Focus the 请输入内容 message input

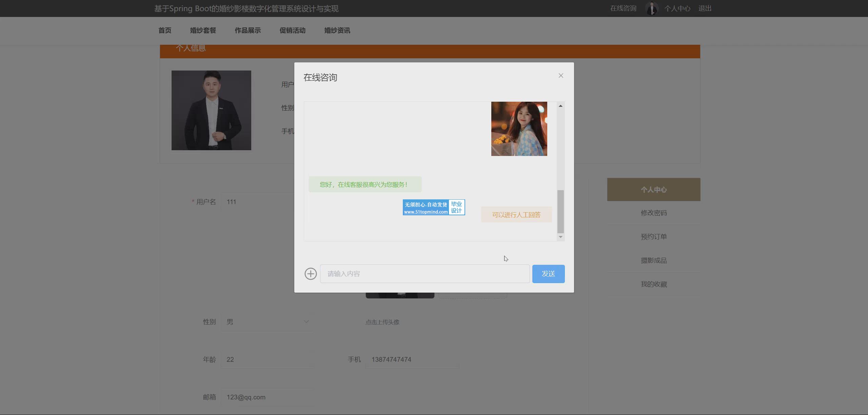(425, 274)
